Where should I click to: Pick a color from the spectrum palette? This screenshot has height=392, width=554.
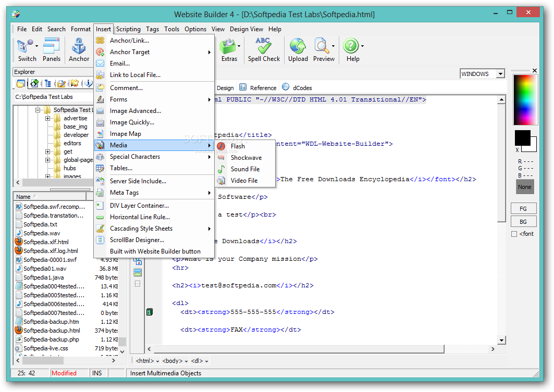(525, 100)
